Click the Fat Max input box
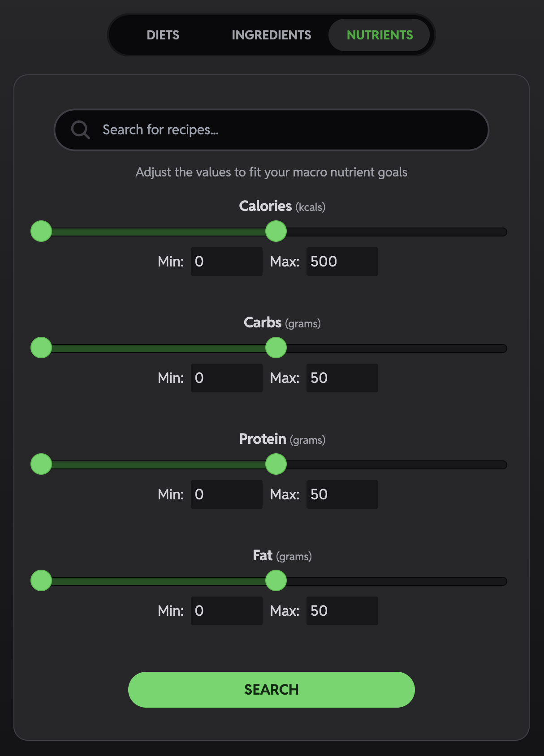This screenshot has width=544, height=756. (342, 611)
